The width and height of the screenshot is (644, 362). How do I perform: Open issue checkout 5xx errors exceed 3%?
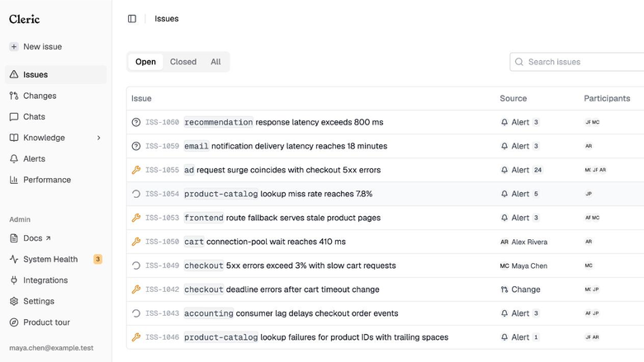(290, 266)
